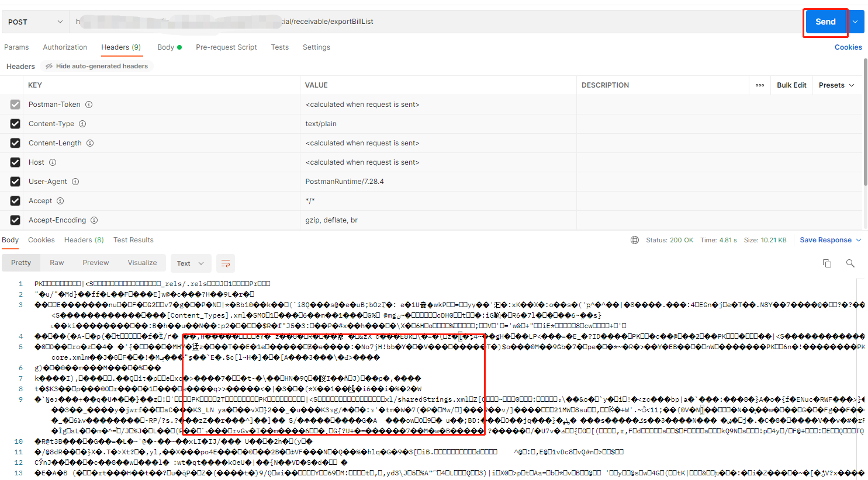Enable the Postman-Token header
Viewport: 868px width, 480px height.
tap(15, 104)
